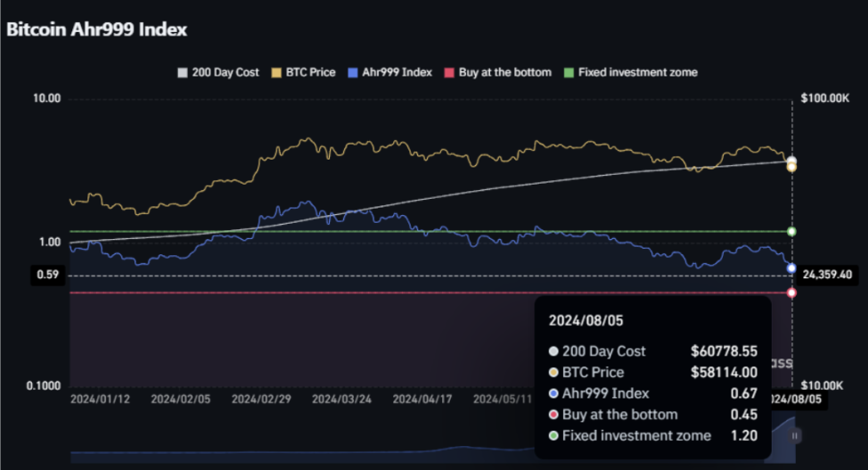Click the green Fixed investment zone legend square
The height and width of the screenshot is (470, 868).
point(569,72)
